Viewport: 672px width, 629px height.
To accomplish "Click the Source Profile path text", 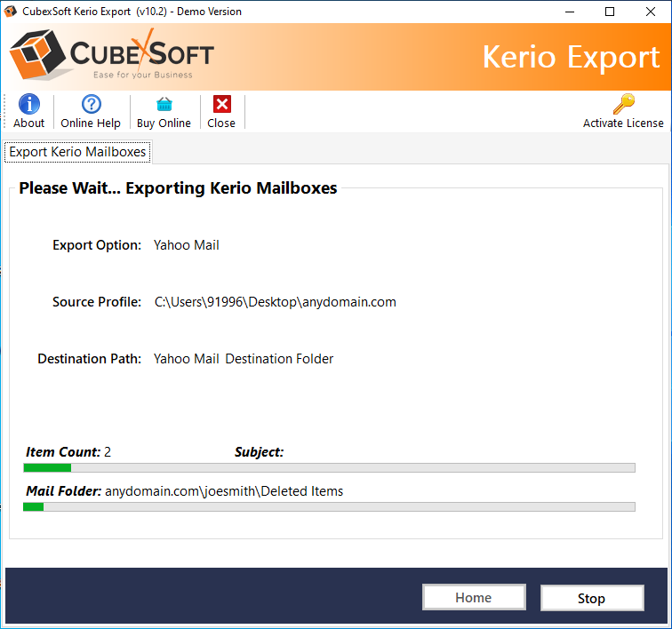I will coord(275,302).
